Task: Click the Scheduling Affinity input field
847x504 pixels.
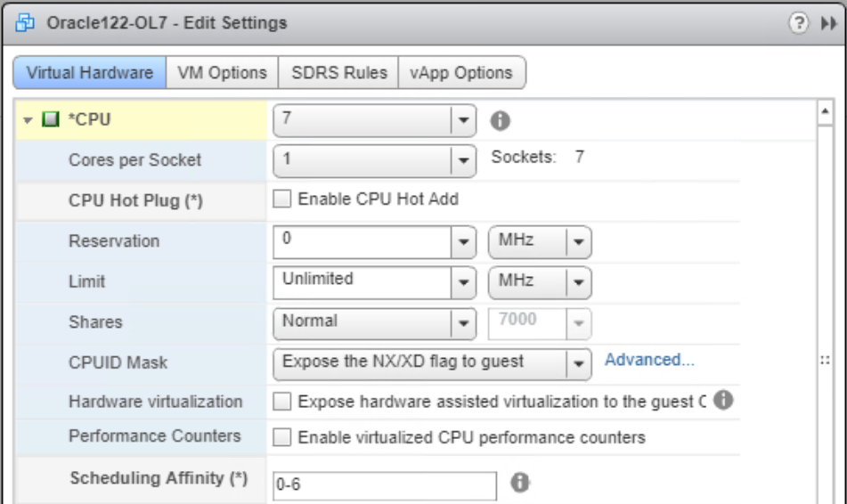Action: coord(384,486)
